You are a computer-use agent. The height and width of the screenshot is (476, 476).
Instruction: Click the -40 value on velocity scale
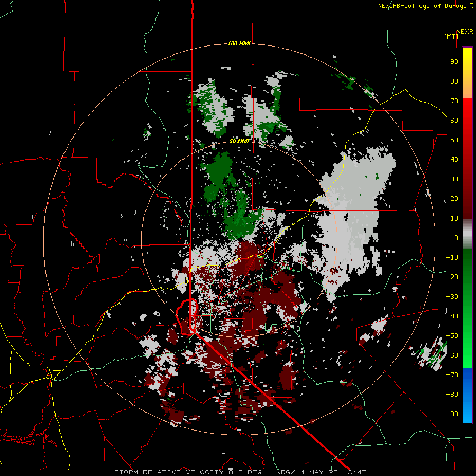click(x=452, y=316)
